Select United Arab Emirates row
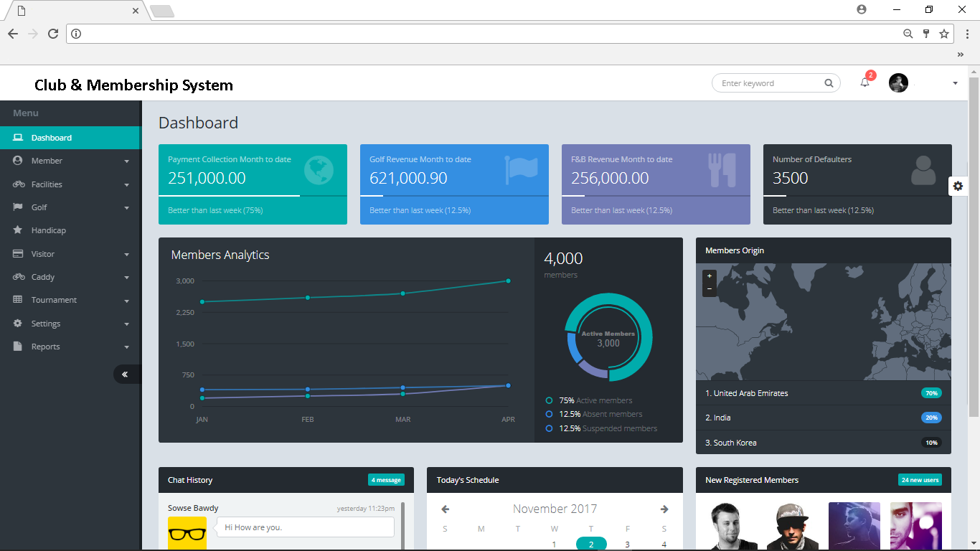 pos(824,393)
